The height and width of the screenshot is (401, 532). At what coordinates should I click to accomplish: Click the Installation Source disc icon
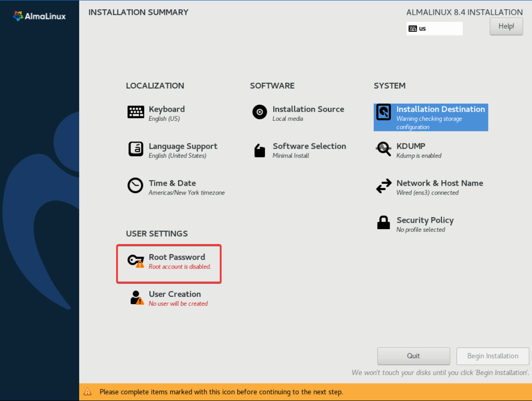(x=260, y=112)
